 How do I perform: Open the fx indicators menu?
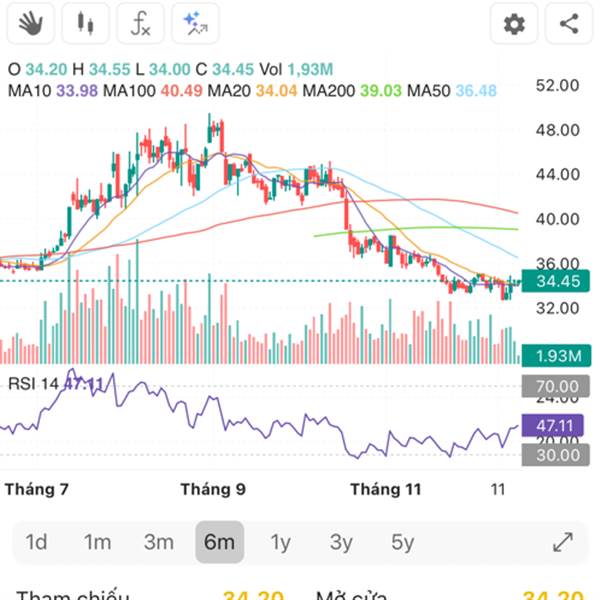click(x=140, y=23)
